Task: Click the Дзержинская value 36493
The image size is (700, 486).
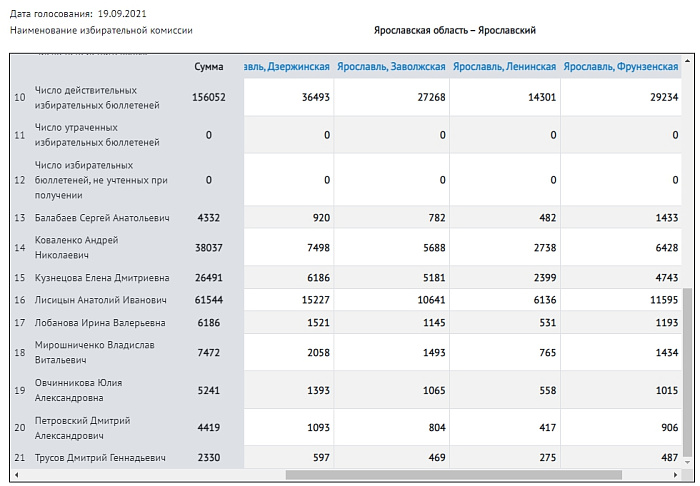Action: 316,97
